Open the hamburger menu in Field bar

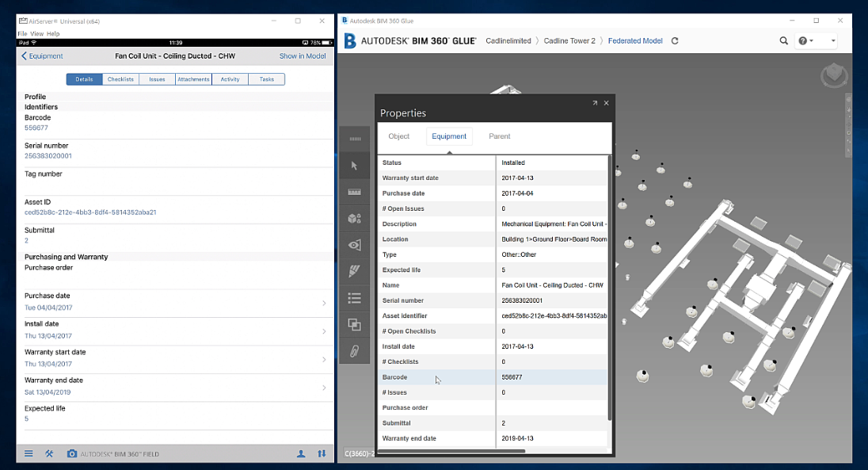(x=29, y=453)
